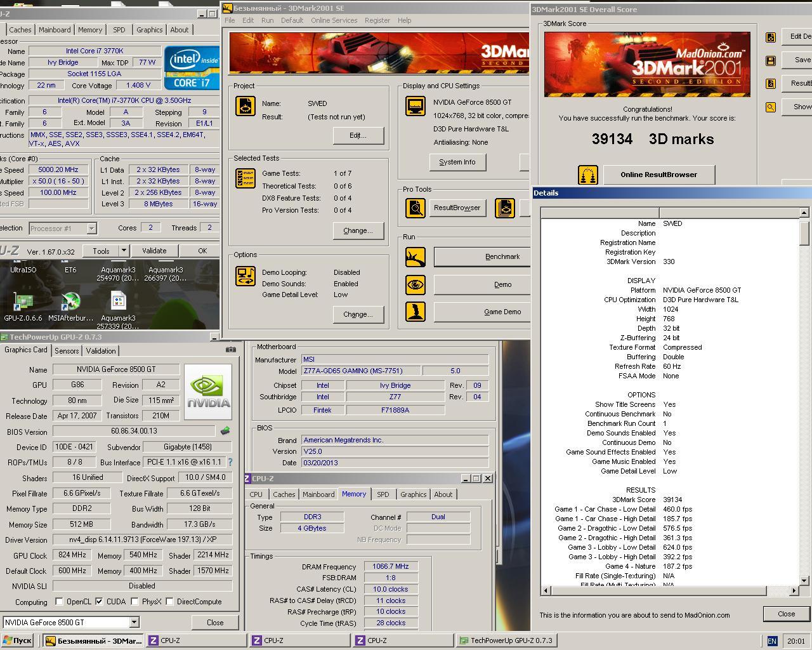Click the icon beside Online ResultBrowser button
Image resolution: width=812 pixels, height=650 pixels.
(x=588, y=175)
